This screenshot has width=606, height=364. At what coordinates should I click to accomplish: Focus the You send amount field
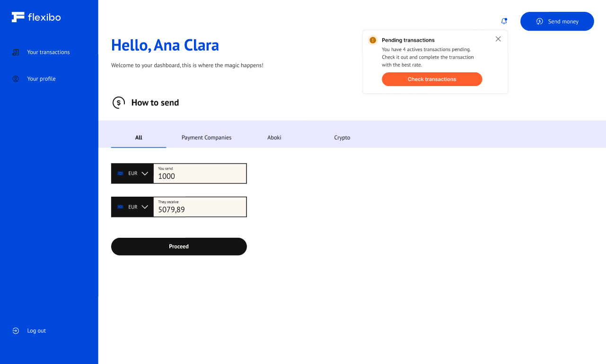point(200,176)
